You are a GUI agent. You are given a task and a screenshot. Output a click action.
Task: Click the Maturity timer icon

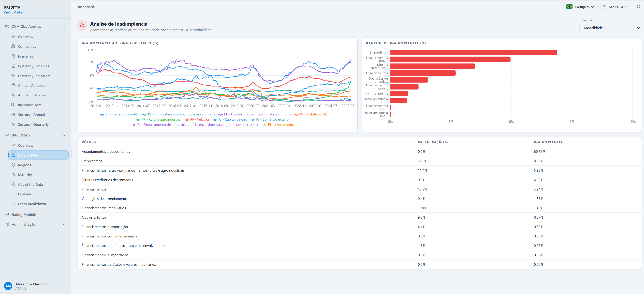coord(13,175)
